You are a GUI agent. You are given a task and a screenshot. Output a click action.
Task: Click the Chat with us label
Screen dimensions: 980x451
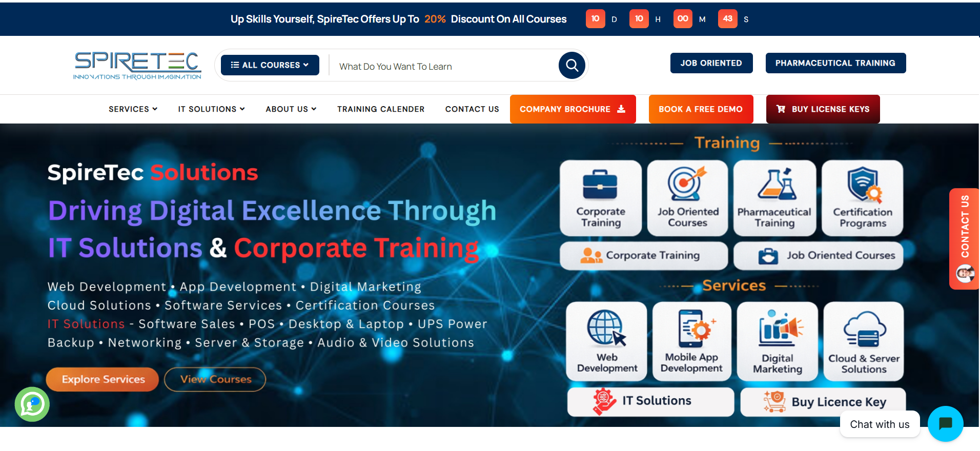[x=880, y=424]
